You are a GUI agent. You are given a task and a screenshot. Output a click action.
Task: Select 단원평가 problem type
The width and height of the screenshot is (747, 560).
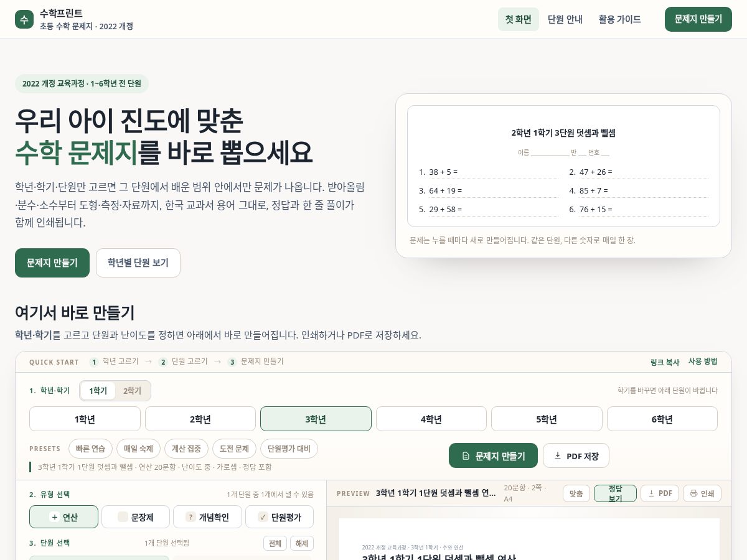pyautogui.click(x=280, y=517)
